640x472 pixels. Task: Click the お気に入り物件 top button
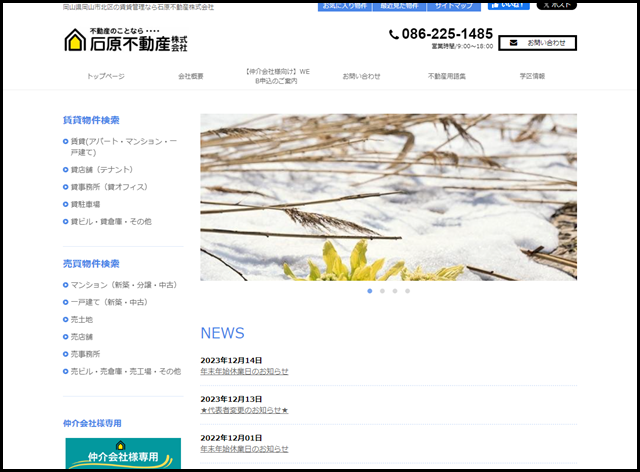[x=345, y=6]
